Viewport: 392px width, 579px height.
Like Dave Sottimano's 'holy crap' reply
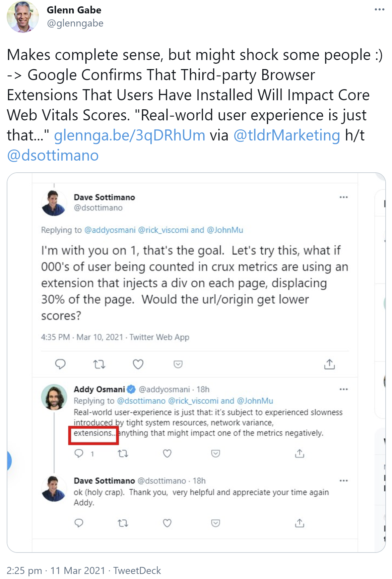point(168,523)
